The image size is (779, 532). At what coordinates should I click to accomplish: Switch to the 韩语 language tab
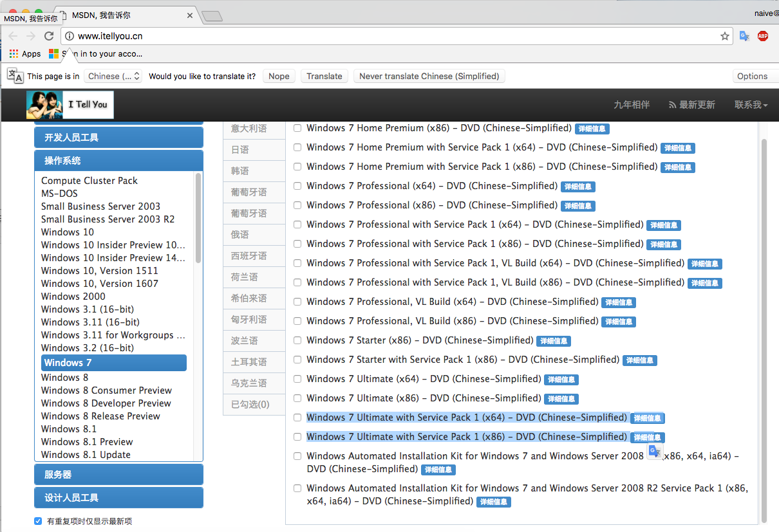coord(254,171)
